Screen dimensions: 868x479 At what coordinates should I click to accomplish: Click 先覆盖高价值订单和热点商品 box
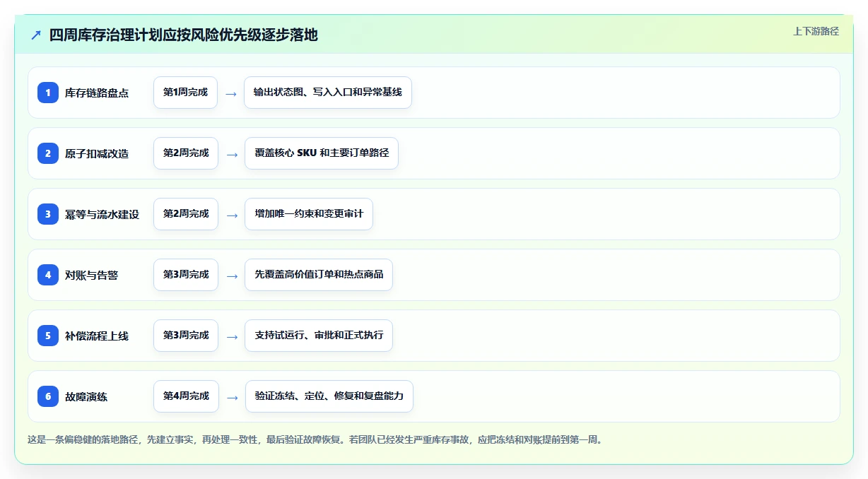pos(319,275)
